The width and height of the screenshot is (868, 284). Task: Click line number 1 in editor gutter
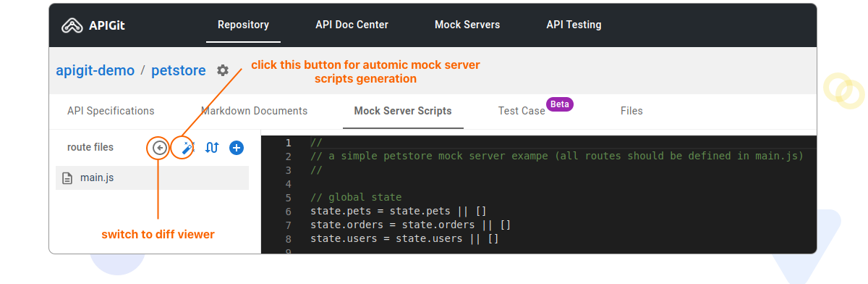[x=288, y=143]
